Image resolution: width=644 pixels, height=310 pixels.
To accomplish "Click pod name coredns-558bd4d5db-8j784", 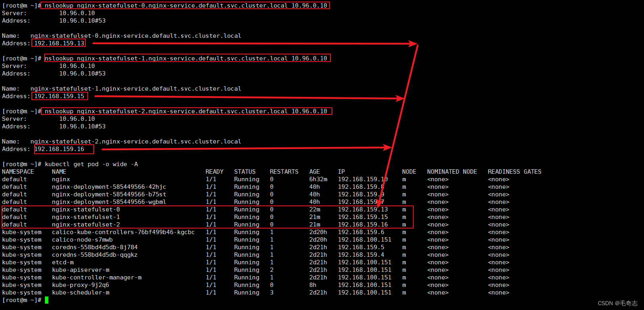I will coord(94,247).
